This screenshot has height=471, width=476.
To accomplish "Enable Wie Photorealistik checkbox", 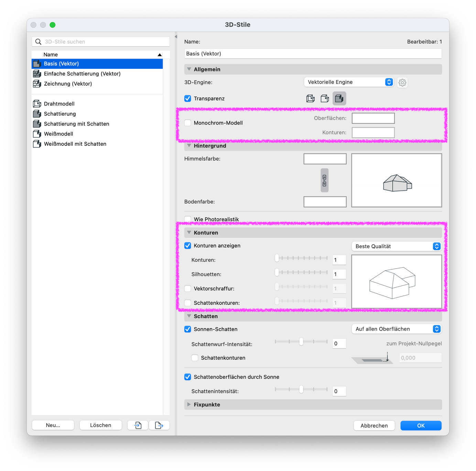I will pyautogui.click(x=188, y=219).
